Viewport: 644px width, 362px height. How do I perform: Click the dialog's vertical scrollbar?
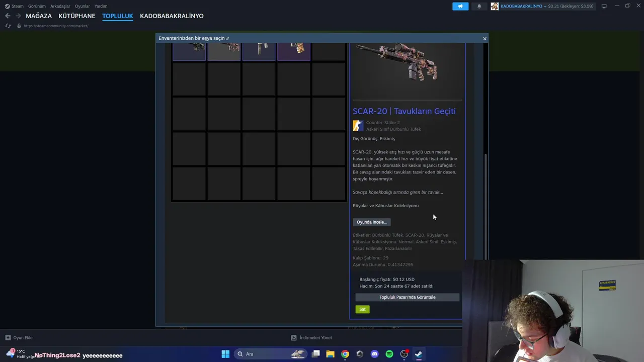[485, 206]
